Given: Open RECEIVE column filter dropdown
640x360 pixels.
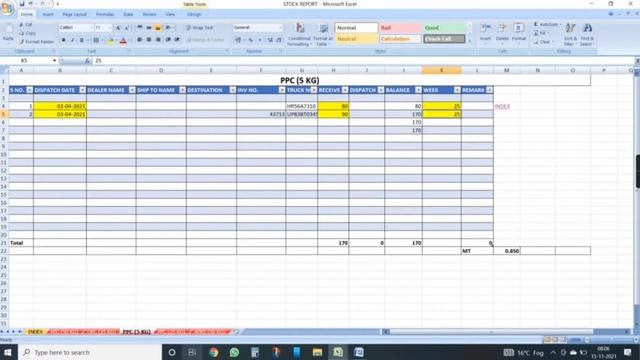Looking at the screenshot, I should point(345,90).
